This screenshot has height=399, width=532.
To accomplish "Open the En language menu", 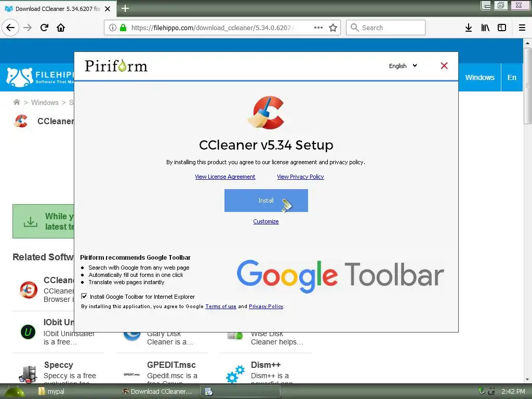I will click(512, 77).
